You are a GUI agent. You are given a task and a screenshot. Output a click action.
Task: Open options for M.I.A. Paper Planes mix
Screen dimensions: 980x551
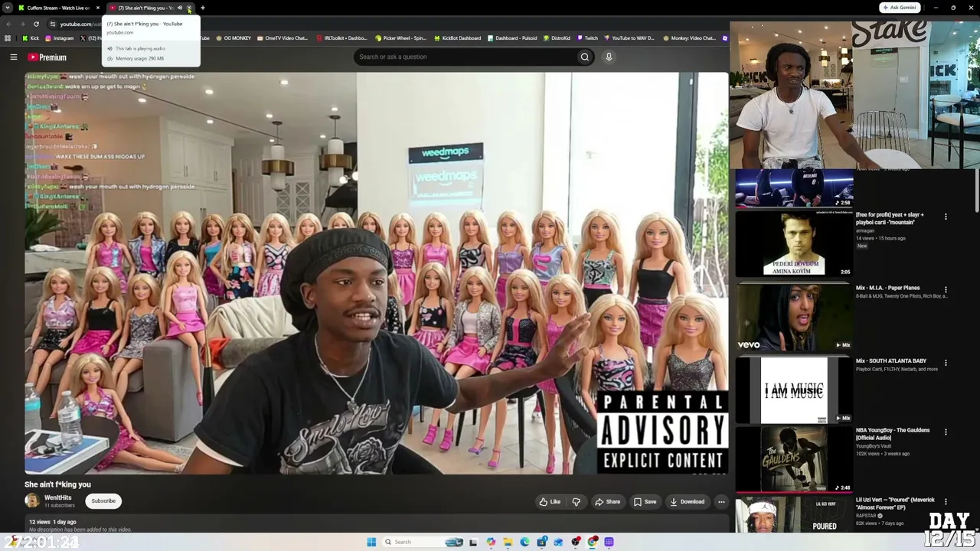[946, 290]
